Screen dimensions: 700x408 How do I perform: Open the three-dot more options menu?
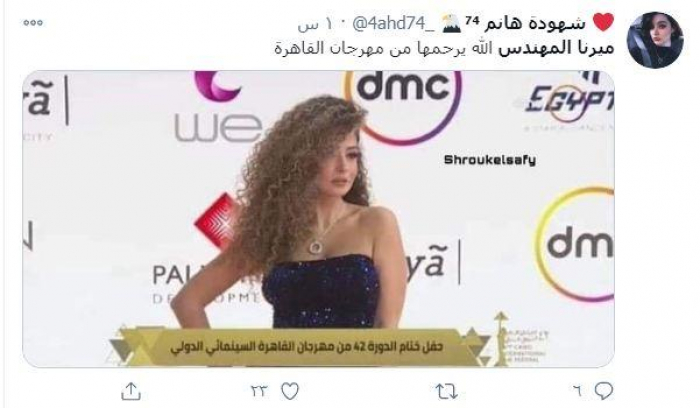click(x=33, y=23)
